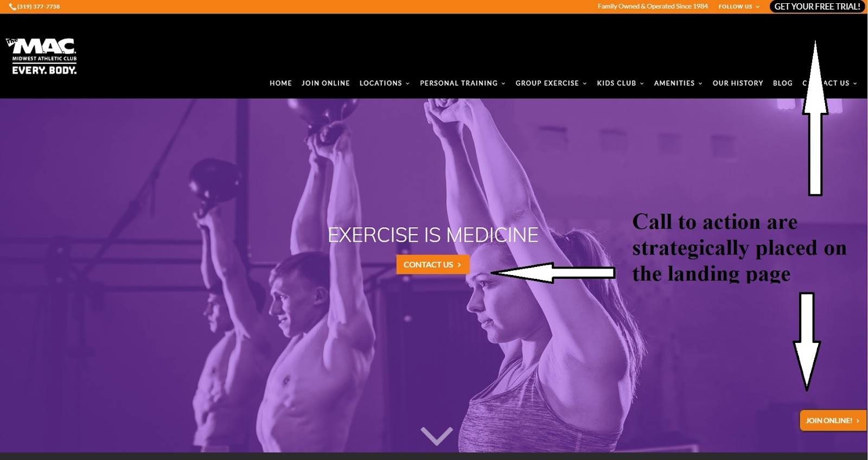Screen dimensions: 868x460
Task: Expand the Locations menu chevron
Action: 407,84
